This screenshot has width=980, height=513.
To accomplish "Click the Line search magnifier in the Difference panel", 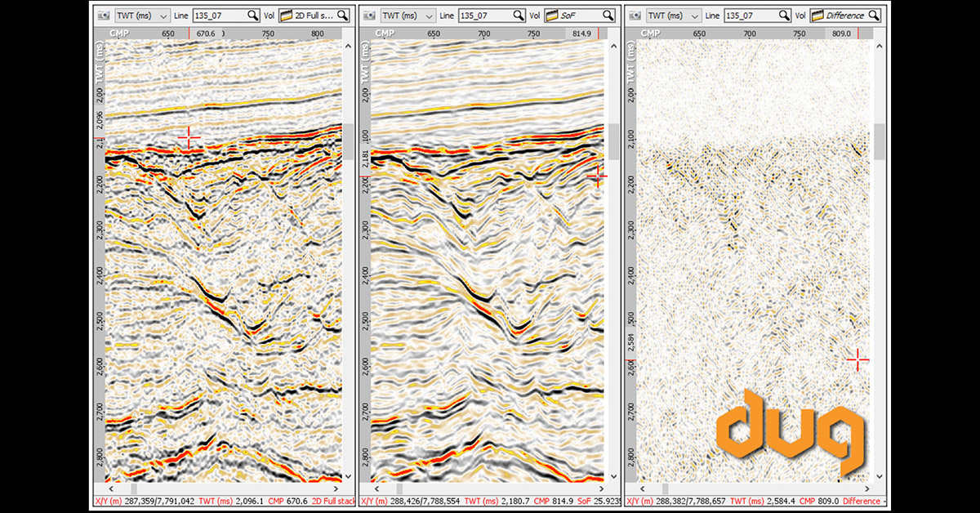I will tap(783, 16).
